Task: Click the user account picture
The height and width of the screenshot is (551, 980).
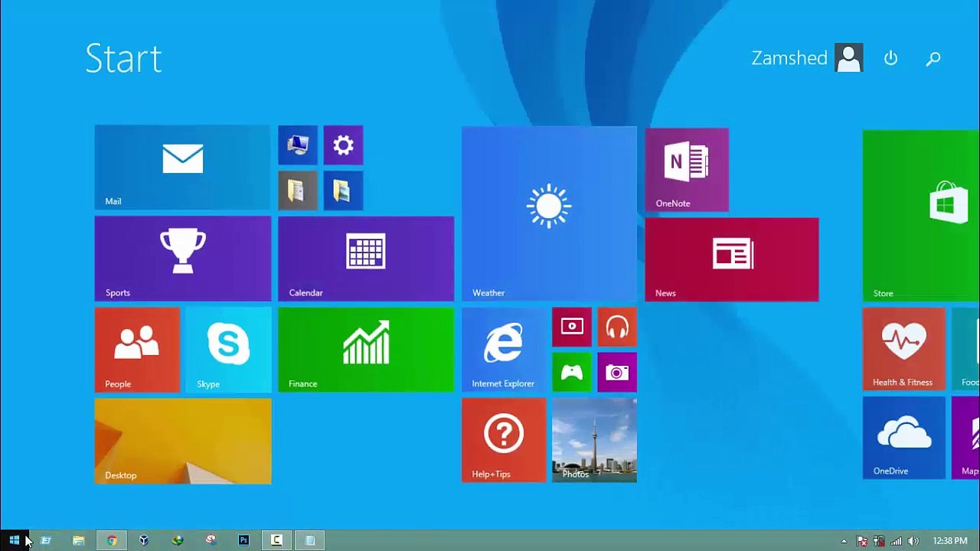Action: pos(849,58)
